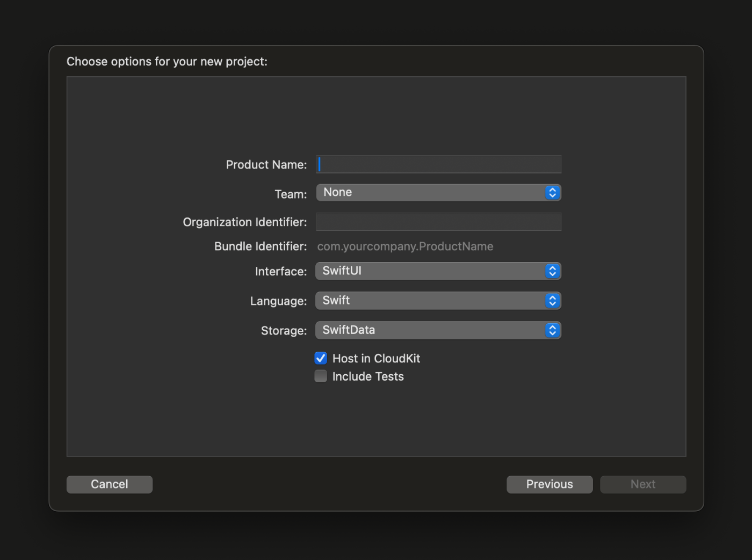This screenshot has width=752, height=560.
Task: Open the Language dropdown set to Swift
Action: pos(438,301)
